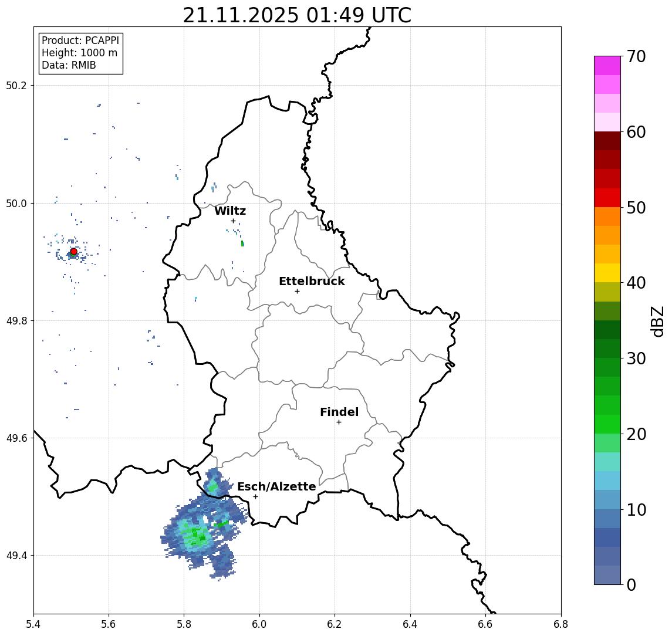
Task: Click the bright green colorbar segment above 20
Action: click(x=607, y=424)
